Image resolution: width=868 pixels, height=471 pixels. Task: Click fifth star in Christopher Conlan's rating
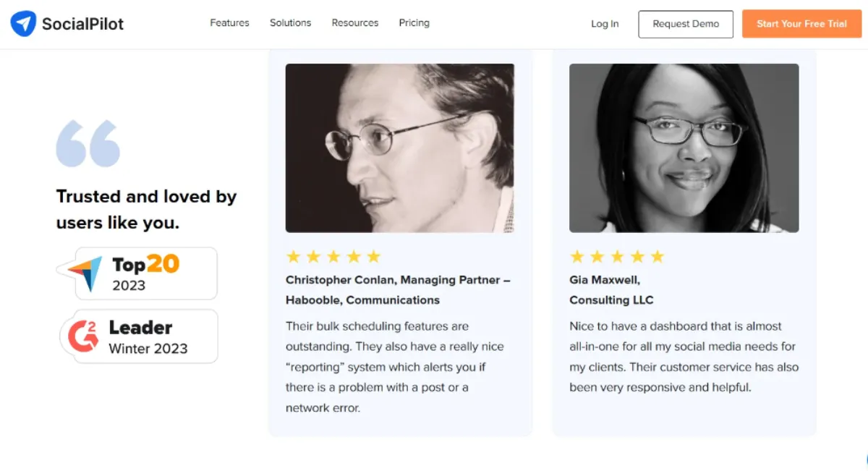(x=373, y=257)
